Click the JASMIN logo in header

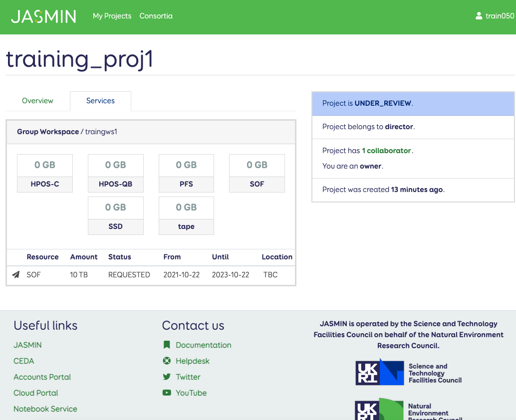pos(44,16)
